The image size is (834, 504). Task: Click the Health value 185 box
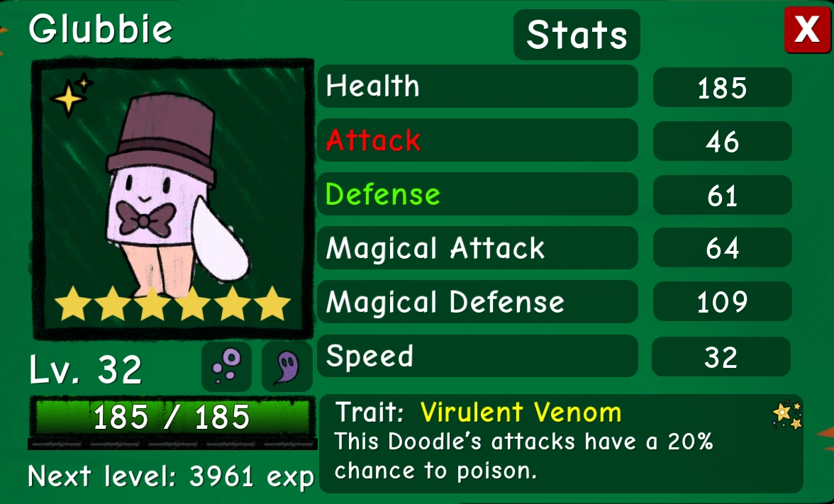[x=722, y=87]
